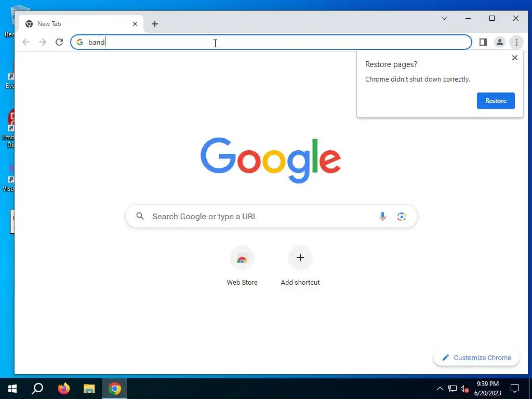
Task: Maximize the Chrome window
Action: click(x=492, y=18)
